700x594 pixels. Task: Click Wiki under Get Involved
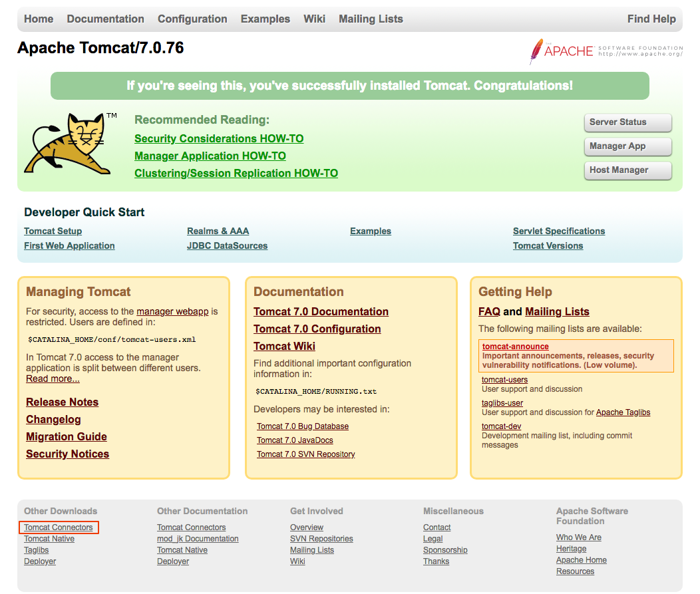point(297,561)
